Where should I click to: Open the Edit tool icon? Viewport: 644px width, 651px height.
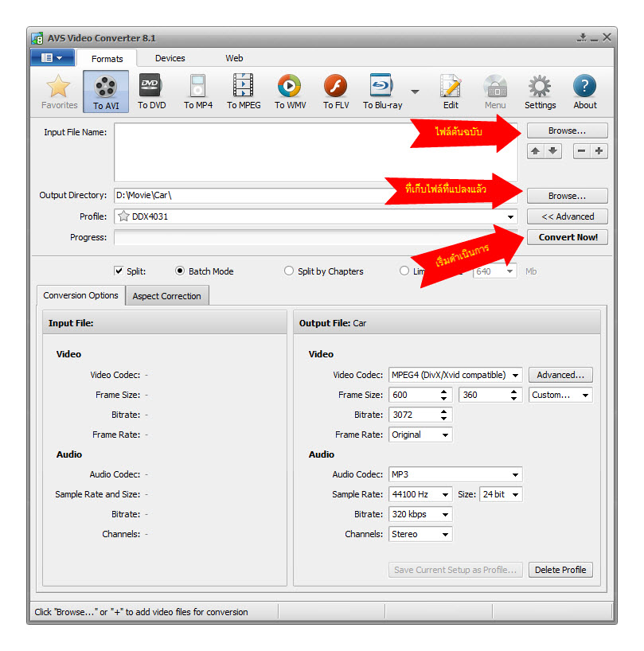point(451,92)
